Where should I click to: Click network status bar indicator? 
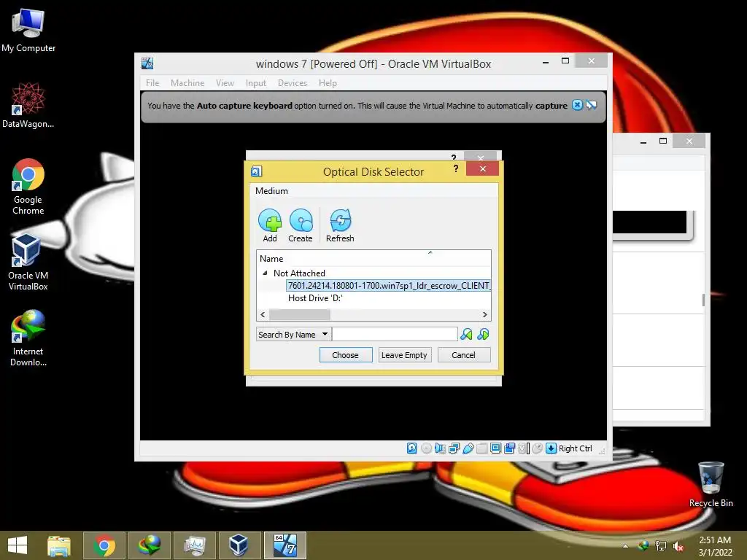454,448
